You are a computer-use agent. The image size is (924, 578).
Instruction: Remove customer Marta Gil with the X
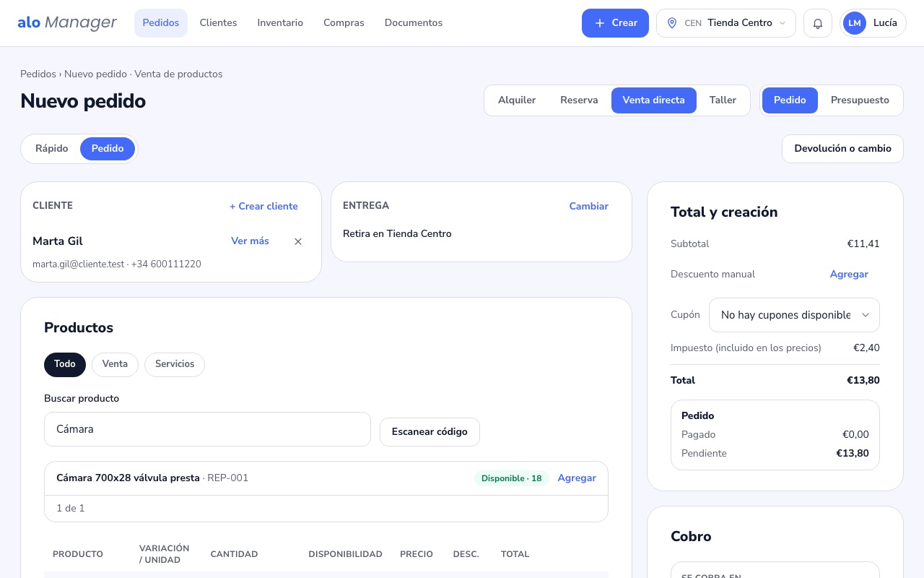(x=298, y=241)
